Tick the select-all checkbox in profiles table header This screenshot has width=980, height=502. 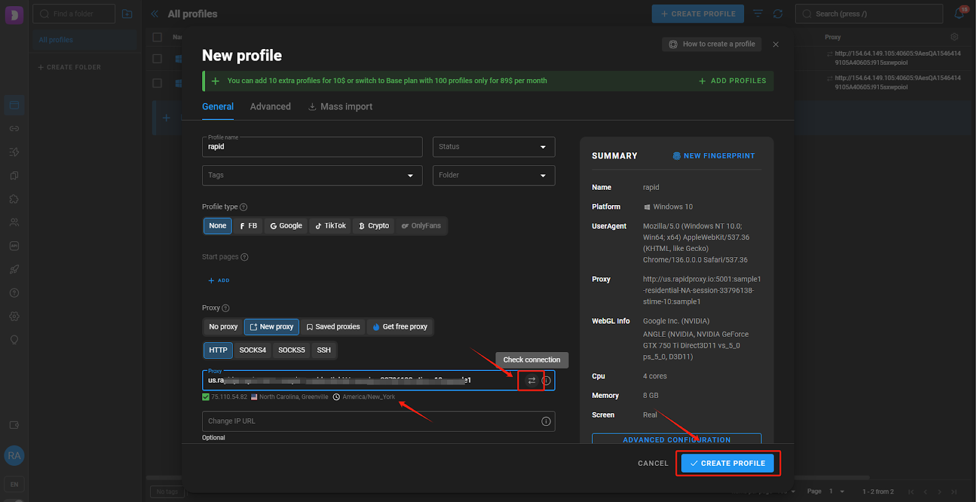157,37
